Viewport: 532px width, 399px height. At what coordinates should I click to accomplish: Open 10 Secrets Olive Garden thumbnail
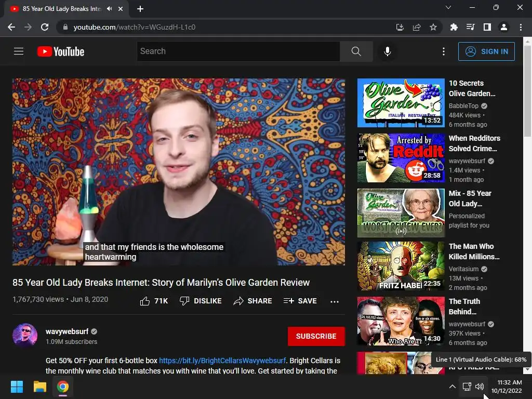pos(401,103)
